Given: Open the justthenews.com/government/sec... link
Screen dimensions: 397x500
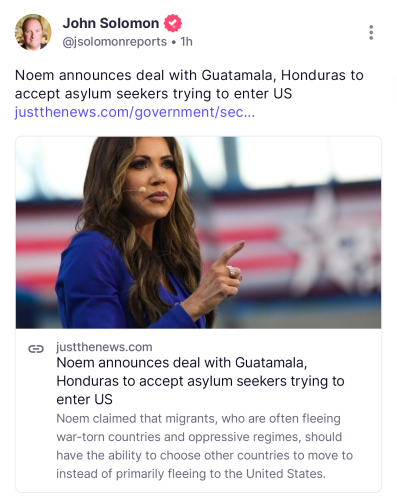Looking at the screenshot, I should pos(135,112).
